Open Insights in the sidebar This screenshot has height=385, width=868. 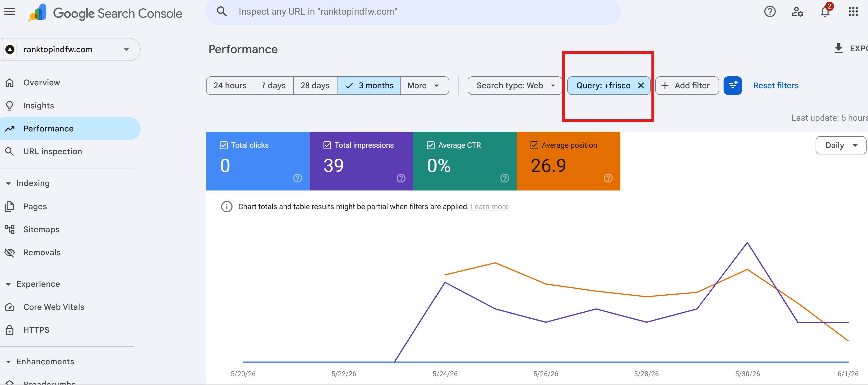tap(70, 106)
